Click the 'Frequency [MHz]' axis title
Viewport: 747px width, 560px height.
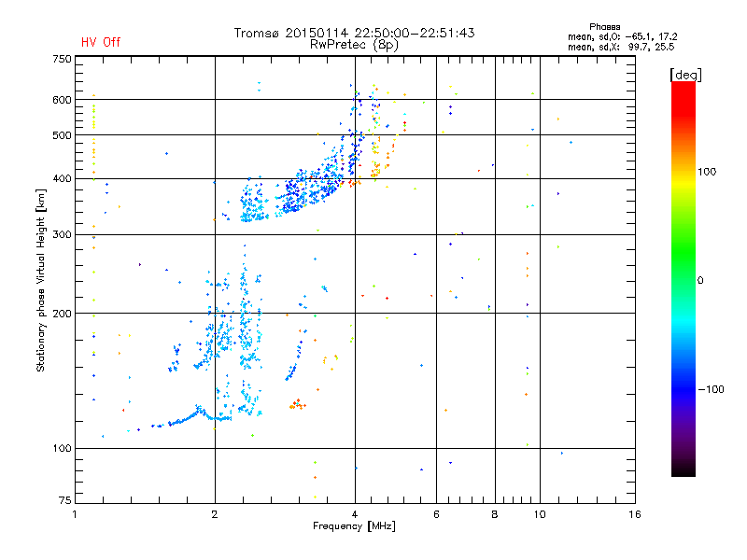354,526
